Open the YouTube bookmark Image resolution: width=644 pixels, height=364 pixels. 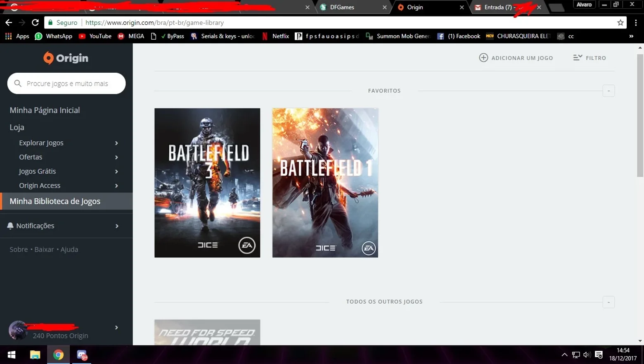click(95, 36)
